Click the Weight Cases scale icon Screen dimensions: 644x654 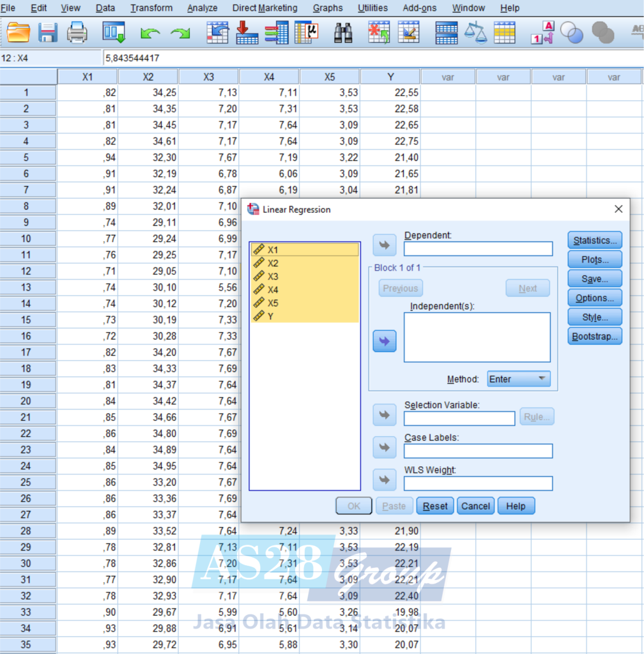coord(475,32)
